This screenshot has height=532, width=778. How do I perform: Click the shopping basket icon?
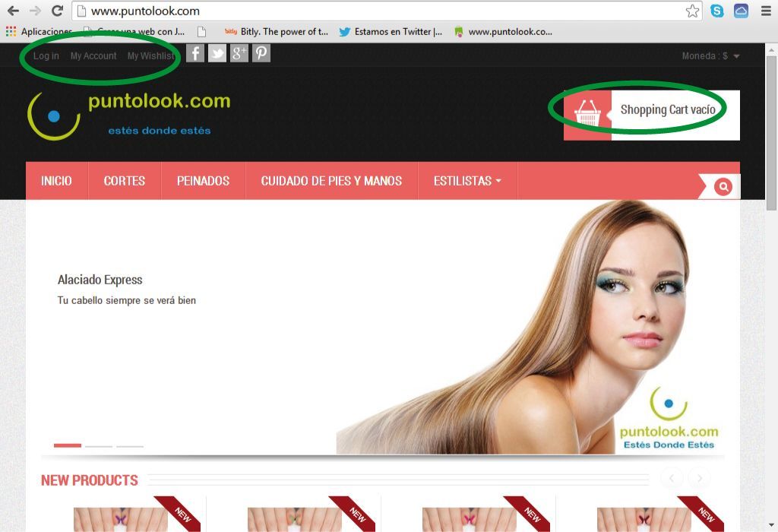pyautogui.click(x=587, y=112)
